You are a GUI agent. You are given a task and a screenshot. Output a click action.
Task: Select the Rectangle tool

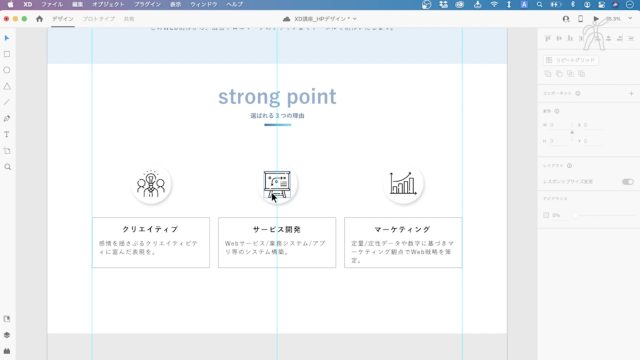pyautogui.click(x=7, y=54)
